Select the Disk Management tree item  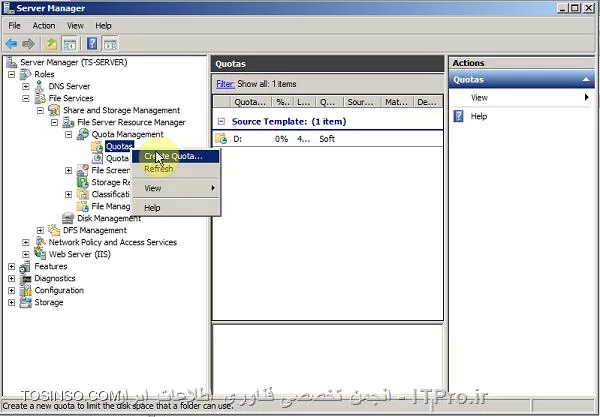pyautogui.click(x=109, y=218)
